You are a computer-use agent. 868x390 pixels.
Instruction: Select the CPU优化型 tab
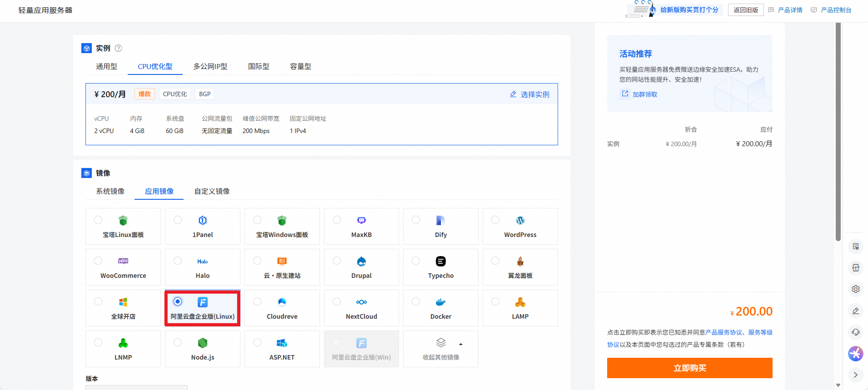click(x=155, y=66)
